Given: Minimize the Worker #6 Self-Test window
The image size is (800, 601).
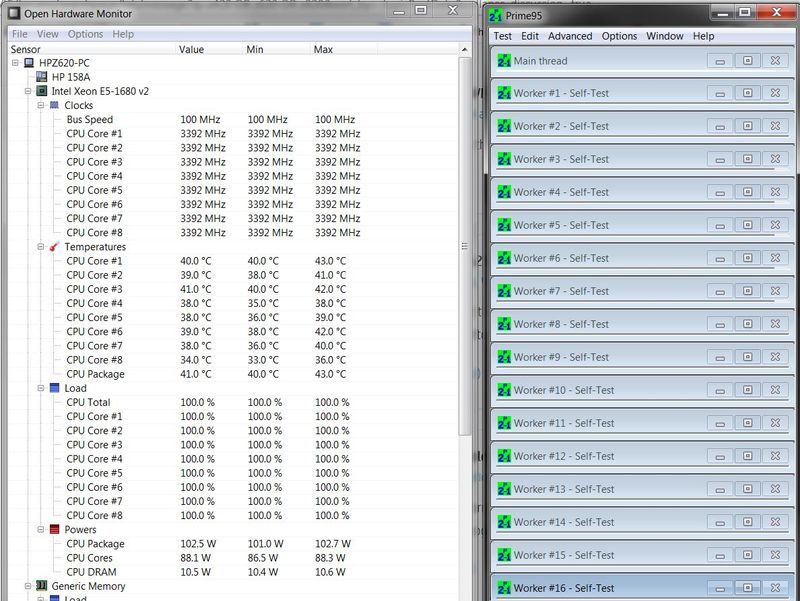Looking at the screenshot, I should [720, 258].
